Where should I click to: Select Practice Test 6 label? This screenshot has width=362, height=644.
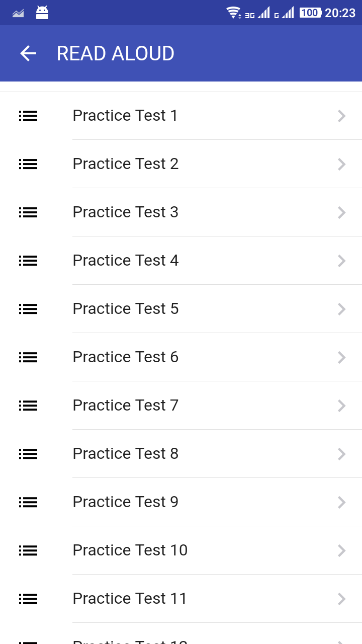(125, 357)
